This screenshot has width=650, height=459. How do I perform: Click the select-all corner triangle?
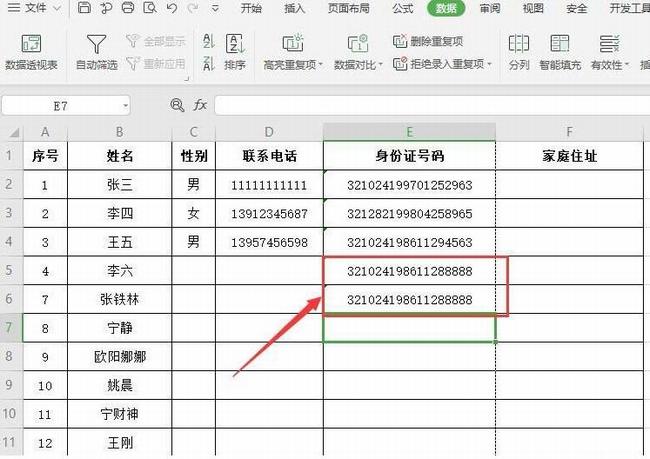pos(14,132)
